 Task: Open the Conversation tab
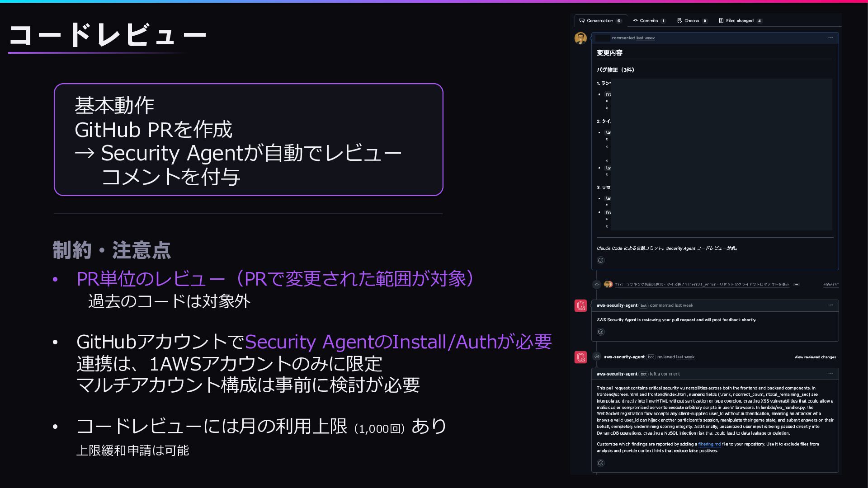point(599,21)
